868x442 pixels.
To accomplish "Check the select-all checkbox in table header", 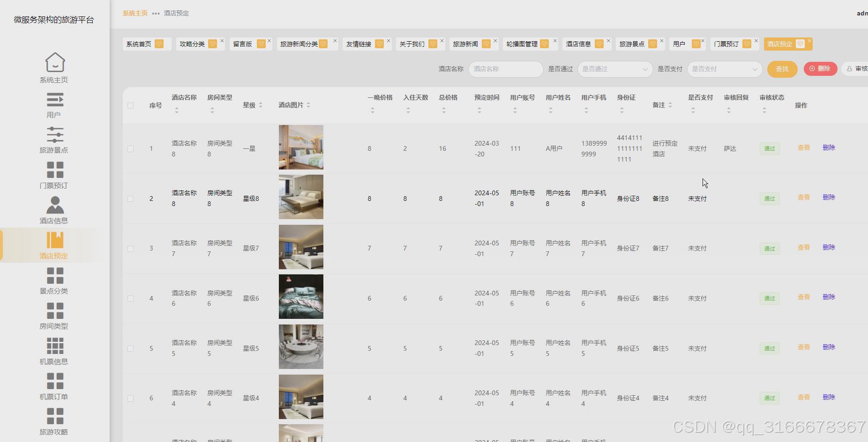I will coord(131,105).
